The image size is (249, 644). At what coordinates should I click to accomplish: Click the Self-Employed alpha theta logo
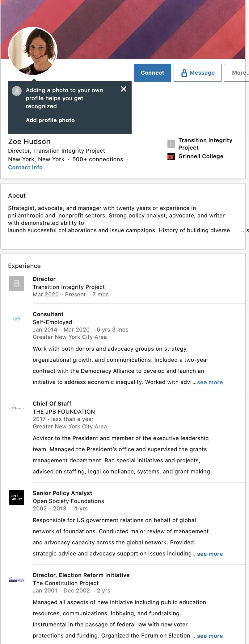point(17,319)
